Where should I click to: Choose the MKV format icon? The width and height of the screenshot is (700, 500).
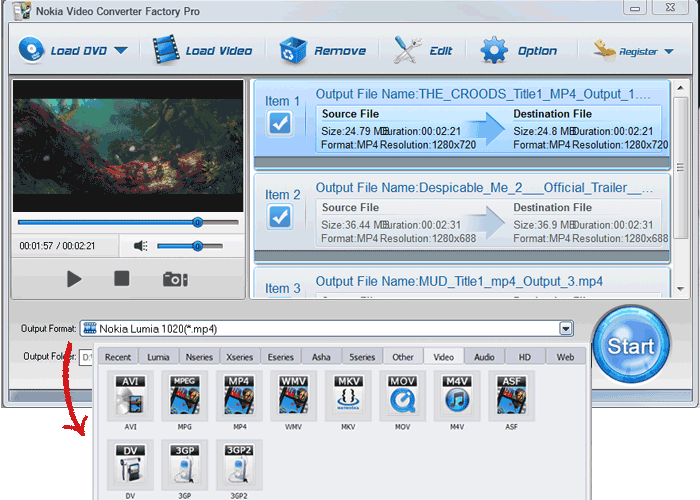(x=348, y=396)
